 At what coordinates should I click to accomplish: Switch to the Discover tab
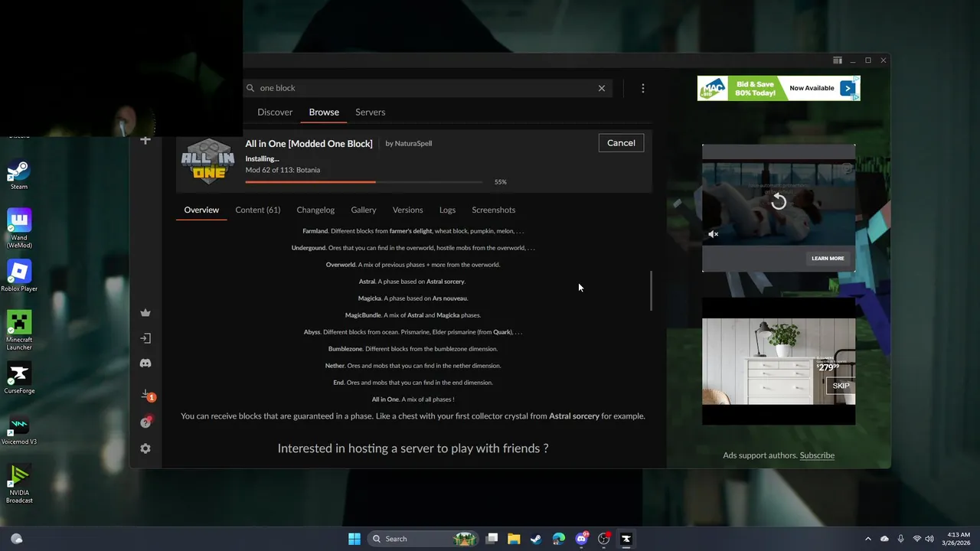[275, 112]
